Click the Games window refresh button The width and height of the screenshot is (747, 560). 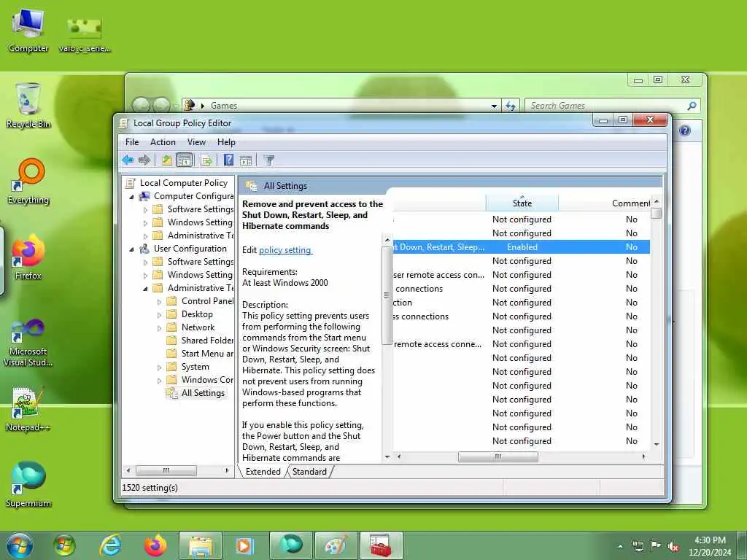pyautogui.click(x=511, y=106)
